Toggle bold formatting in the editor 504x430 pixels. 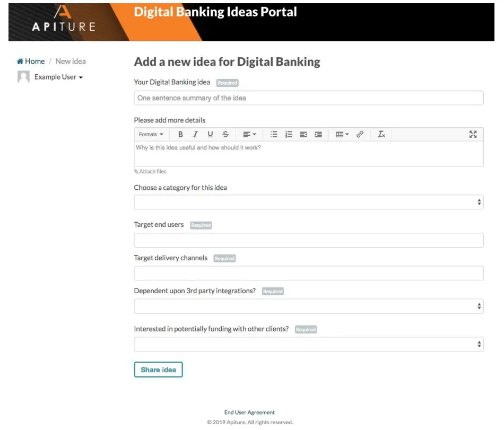point(180,134)
